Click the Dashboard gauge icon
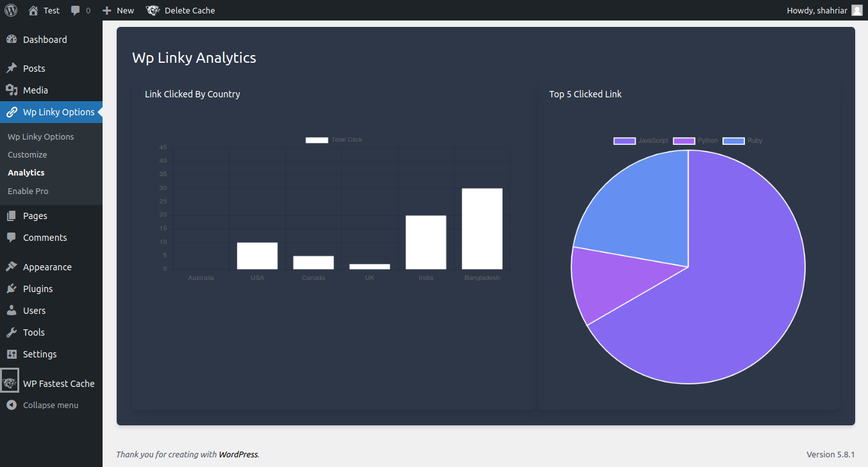Image resolution: width=868 pixels, height=467 pixels. click(x=12, y=40)
